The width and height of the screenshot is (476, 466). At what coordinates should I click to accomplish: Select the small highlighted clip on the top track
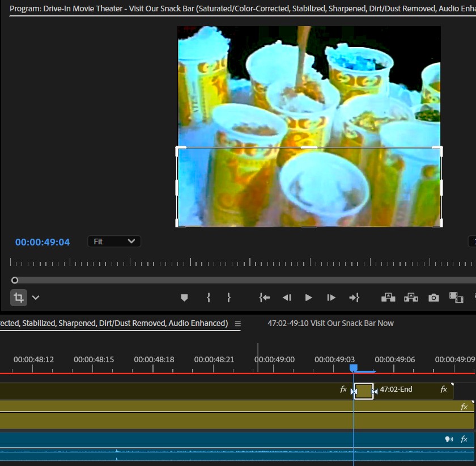point(364,391)
